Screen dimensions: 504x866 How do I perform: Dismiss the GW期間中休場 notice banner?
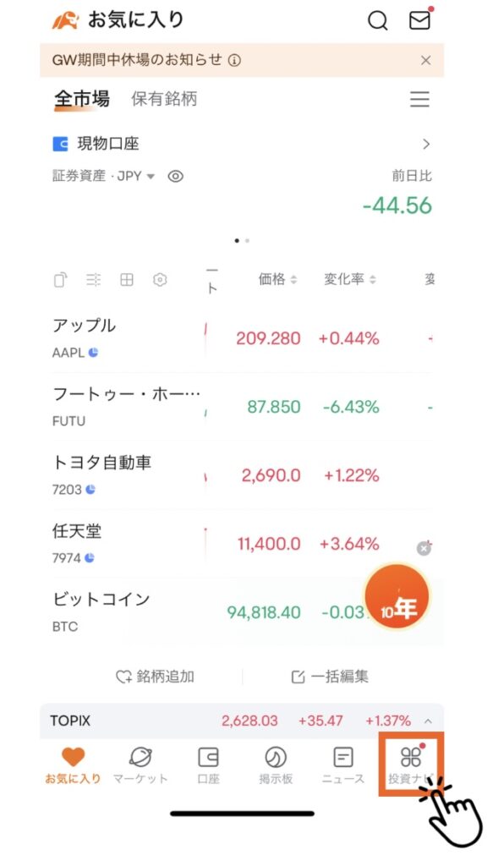425,60
